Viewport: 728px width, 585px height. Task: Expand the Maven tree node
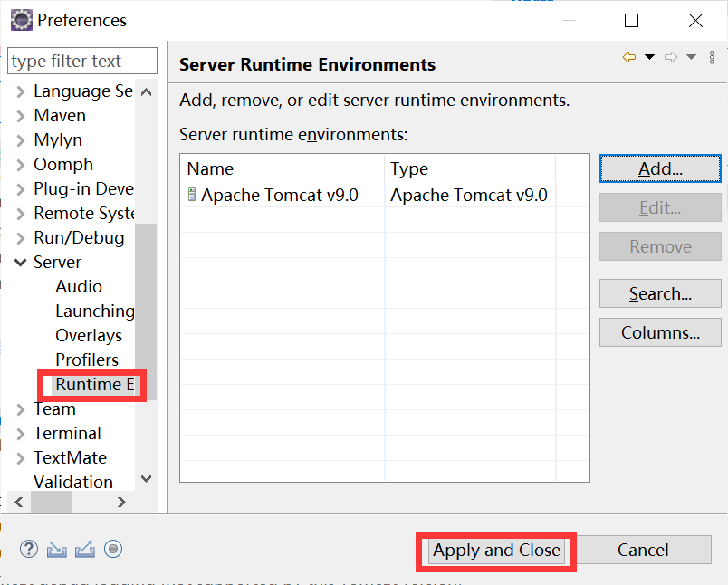click(20, 116)
